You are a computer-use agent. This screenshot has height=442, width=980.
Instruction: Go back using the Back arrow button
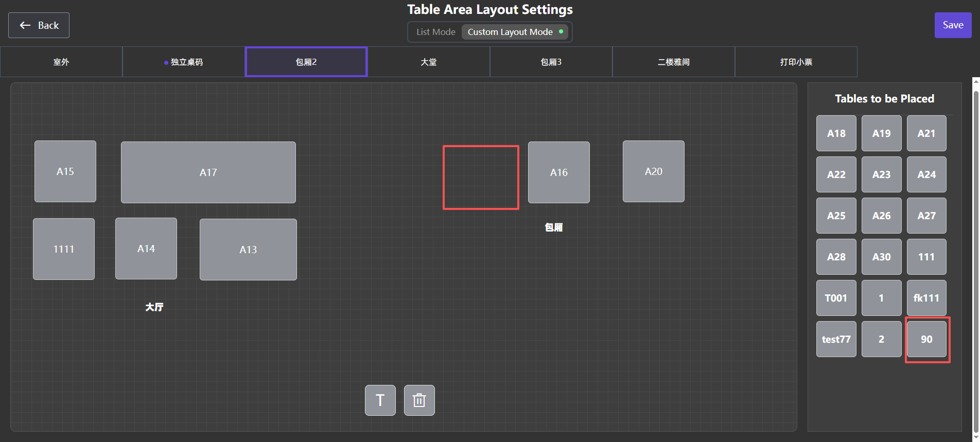point(39,25)
